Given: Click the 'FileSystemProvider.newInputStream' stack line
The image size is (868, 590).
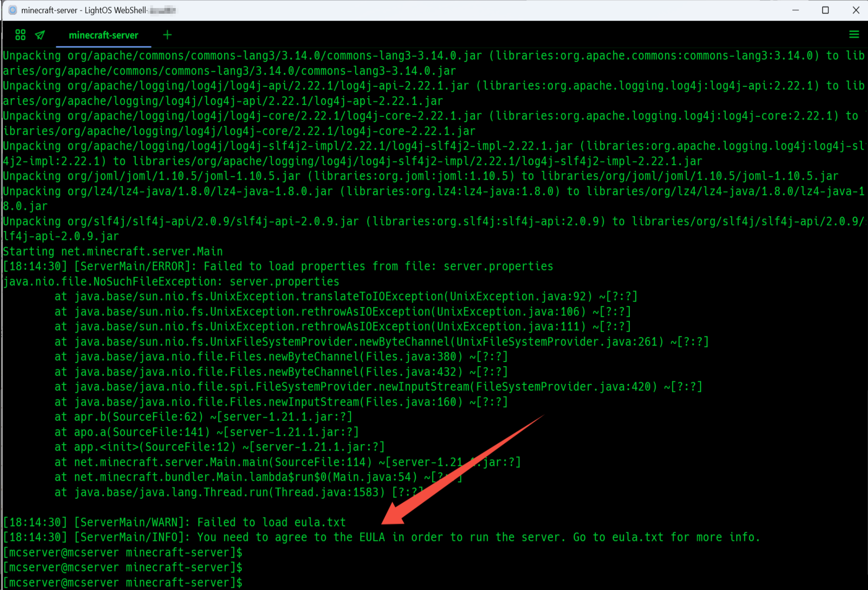Looking at the screenshot, I should [x=379, y=387].
